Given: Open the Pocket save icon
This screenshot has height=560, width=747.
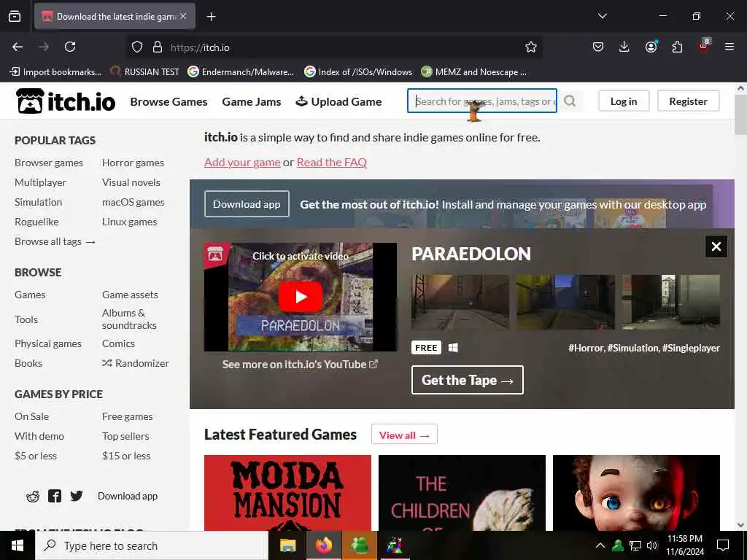Looking at the screenshot, I should pos(598,47).
